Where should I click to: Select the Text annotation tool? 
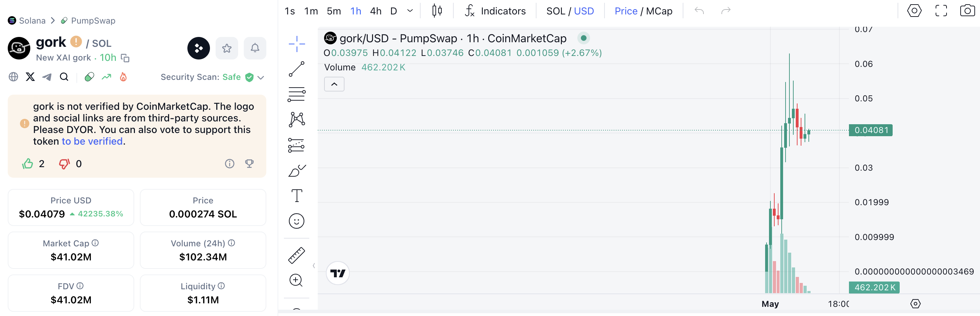[297, 196]
